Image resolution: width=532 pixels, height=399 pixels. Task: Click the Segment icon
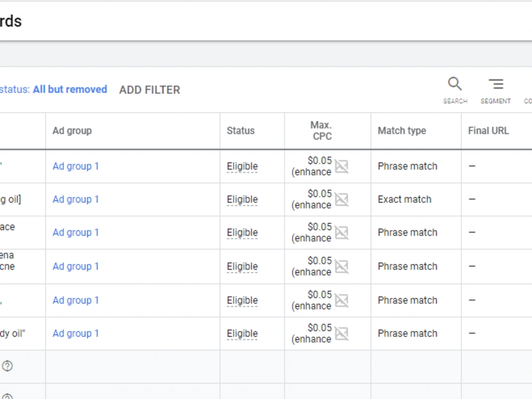496,84
